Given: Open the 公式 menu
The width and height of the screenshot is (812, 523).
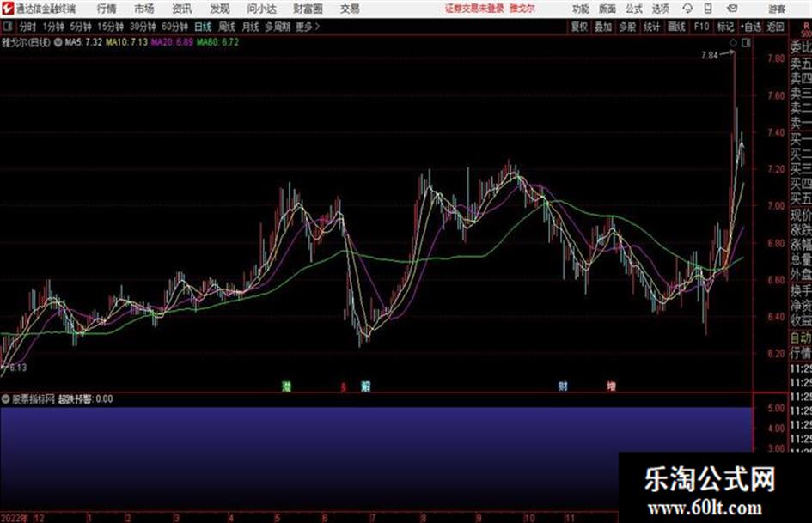Looking at the screenshot, I should [633, 9].
